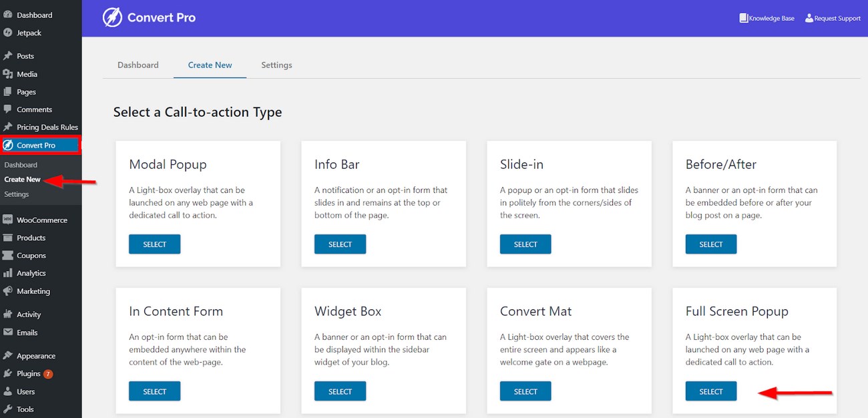Image resolution: width=868 pixels, height=418 pixels.
Task: Click the Emails envelope icon
Action: pos(8,333)
